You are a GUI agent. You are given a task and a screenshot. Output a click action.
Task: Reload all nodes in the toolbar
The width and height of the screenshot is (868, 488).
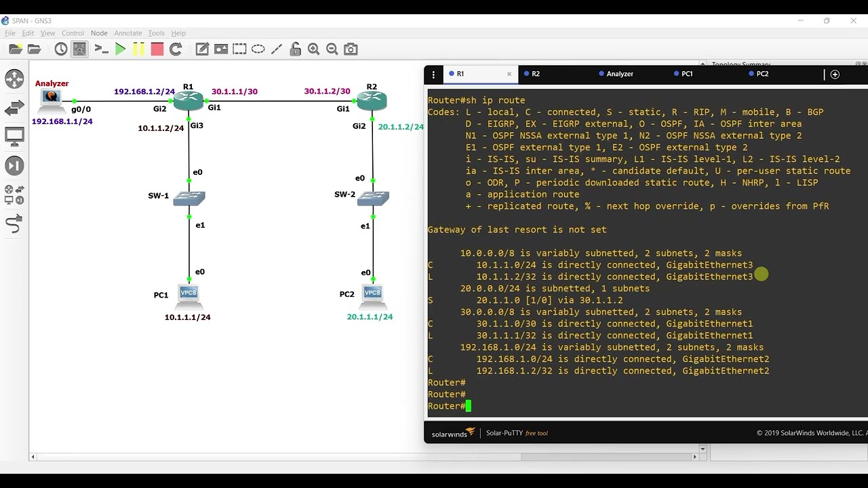pyautogui.click(x=176, y=49)
